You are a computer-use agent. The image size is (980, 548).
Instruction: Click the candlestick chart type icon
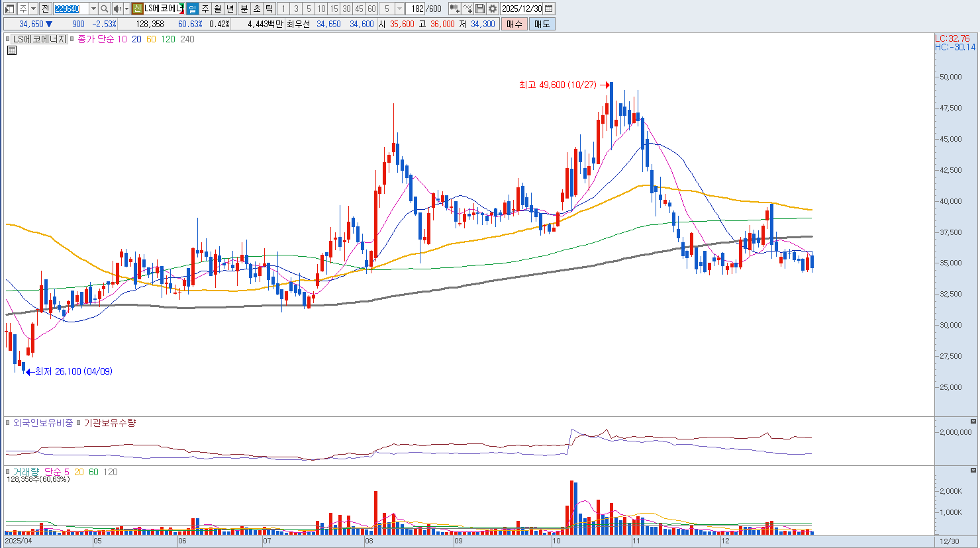point(454,9)
